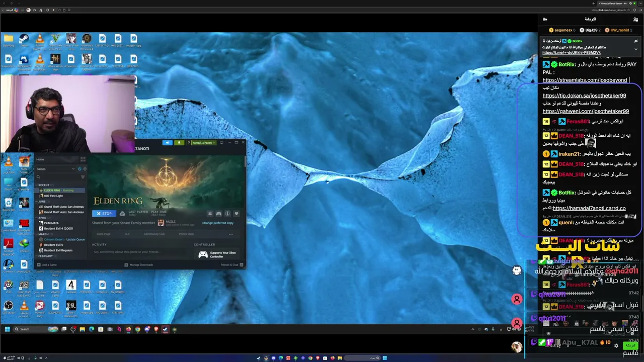Click the Steam cloud sync status icon

tap(122, 214)
